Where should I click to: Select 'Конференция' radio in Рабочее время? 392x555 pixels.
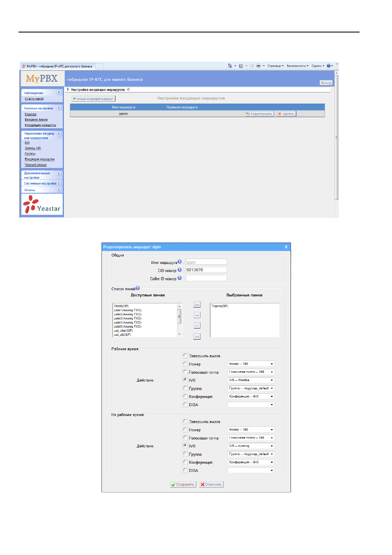[185, 396]
